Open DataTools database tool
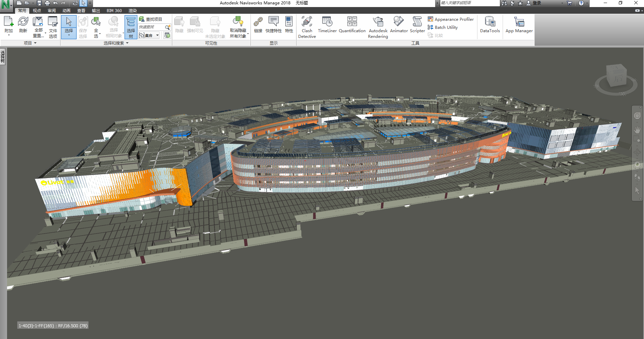Screen dimensions: 644x339 [490, 24]
